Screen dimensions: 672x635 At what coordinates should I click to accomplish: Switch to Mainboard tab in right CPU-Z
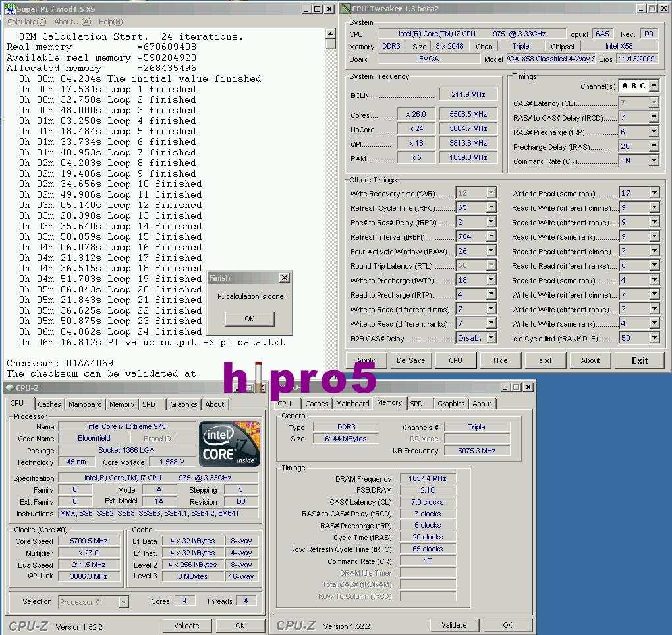(x=352, y=404)
